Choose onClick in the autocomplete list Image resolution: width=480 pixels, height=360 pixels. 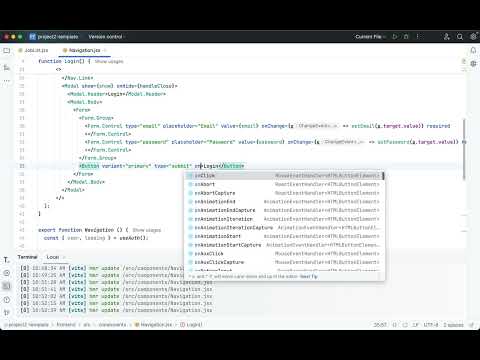[x=284, y=176]
